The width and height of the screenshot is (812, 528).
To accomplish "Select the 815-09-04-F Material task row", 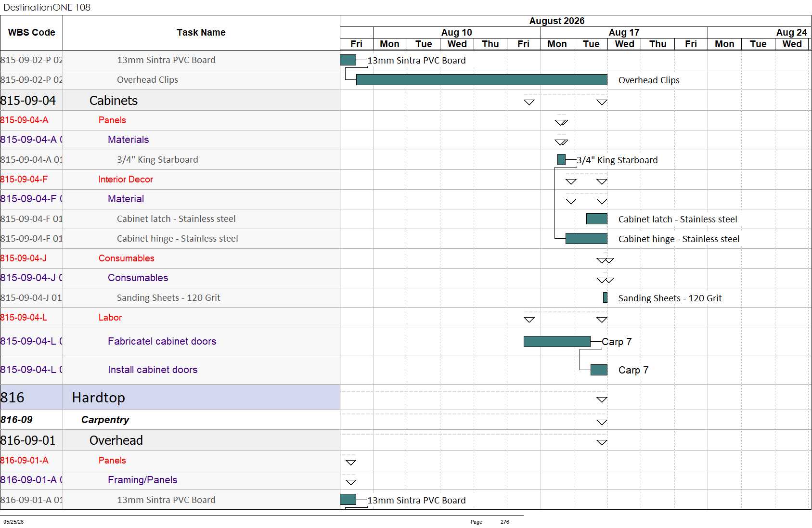I will [x=170, y=199].
